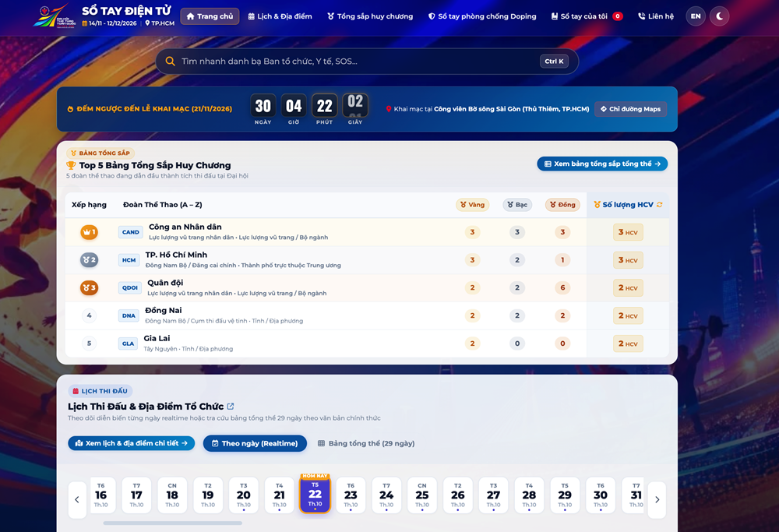
Task: Go to previous dates with left chevron
Action: pos(77,500)
